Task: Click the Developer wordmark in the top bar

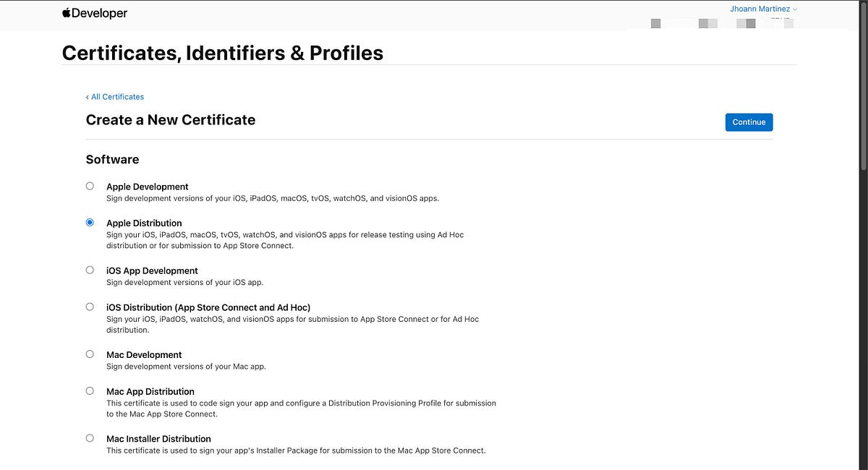Action: [x=99, y=12]
